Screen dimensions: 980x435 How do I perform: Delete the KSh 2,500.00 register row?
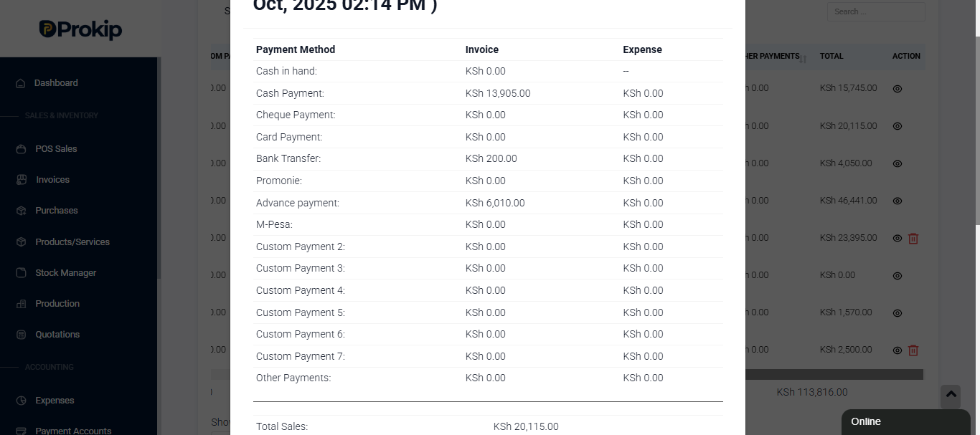click(913, 350)
